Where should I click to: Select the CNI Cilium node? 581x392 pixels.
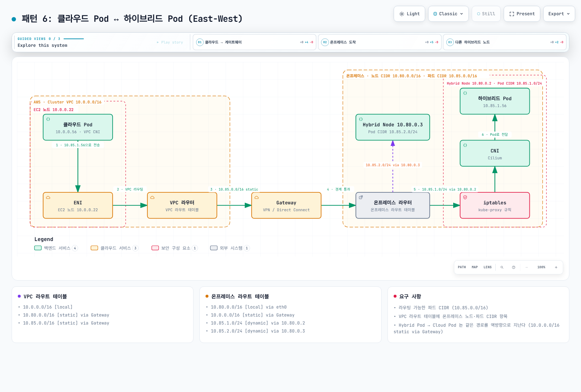(x=495, y=154)
